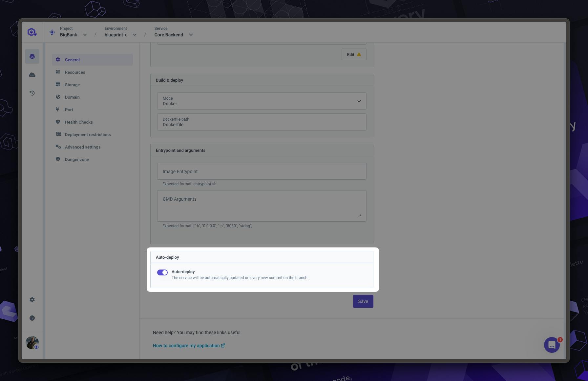
Task: Open the Storage settings page
Action: tap(92, 85)
